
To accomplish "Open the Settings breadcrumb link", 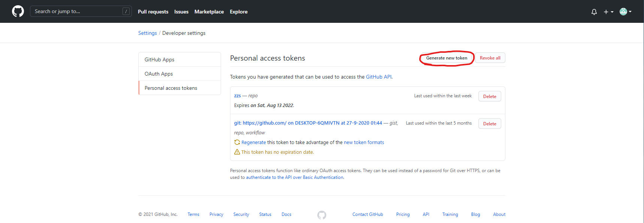I will [x=148, y=33].
